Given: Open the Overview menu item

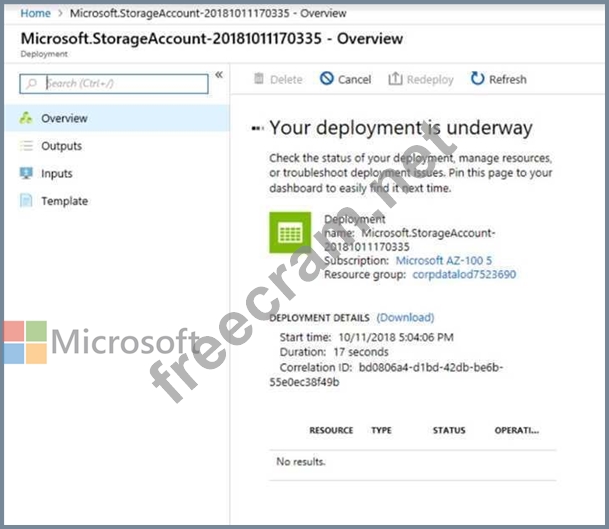Looking at the screenshot, I should click(117, 118).
